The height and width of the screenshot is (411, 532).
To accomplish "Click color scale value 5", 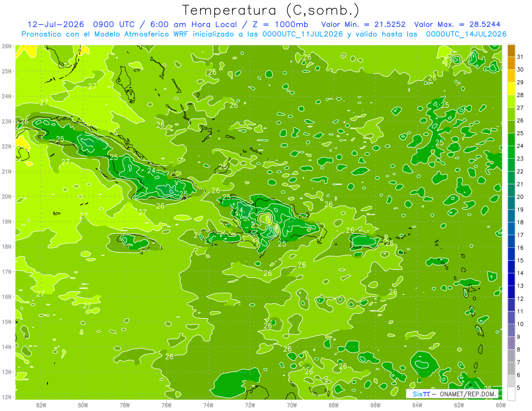I will tap(519, 388).
